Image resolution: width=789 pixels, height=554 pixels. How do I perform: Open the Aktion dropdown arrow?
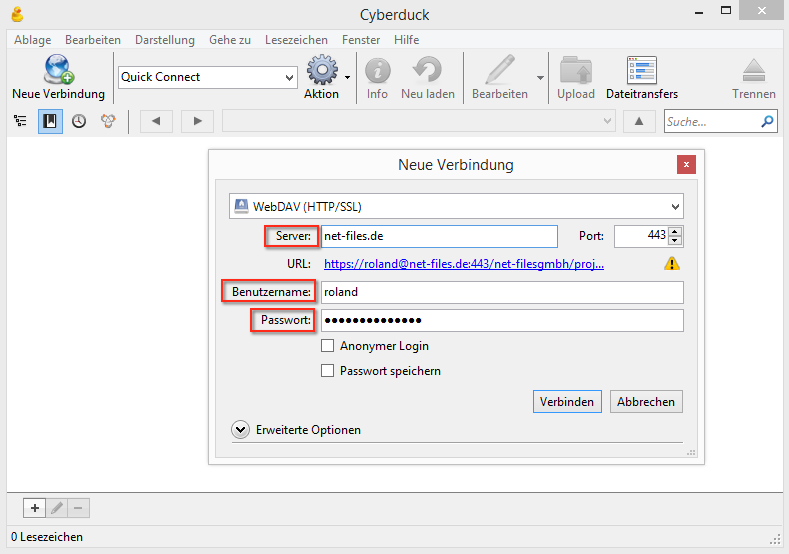coord(348,77)
